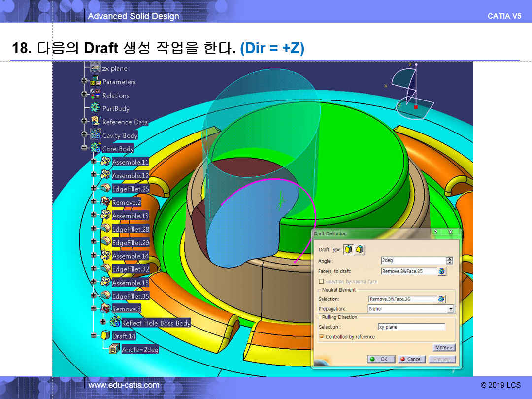Click the Draft.14 feature icon in tree

point(105,336)
